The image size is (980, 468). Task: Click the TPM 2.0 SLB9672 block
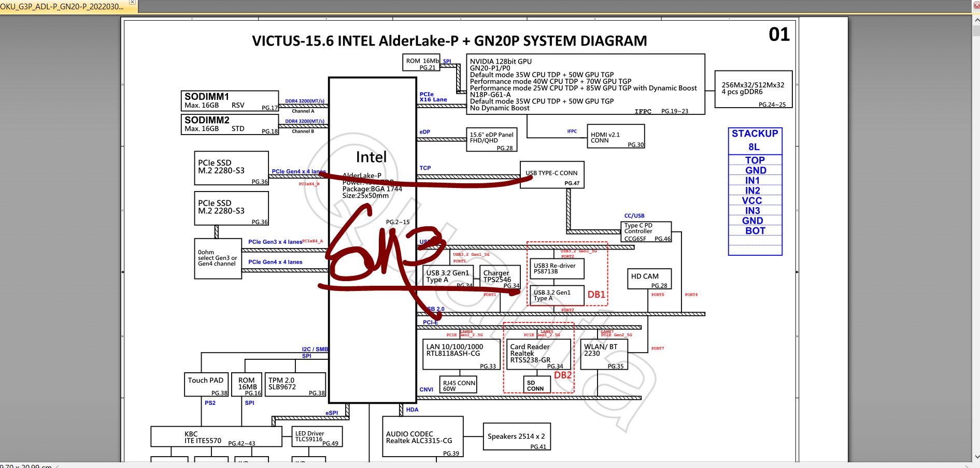click(x=295, y=385)
